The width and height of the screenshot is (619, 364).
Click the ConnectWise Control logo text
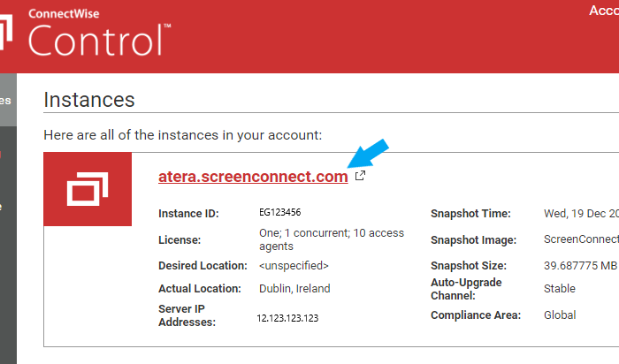tap(99, 35)
